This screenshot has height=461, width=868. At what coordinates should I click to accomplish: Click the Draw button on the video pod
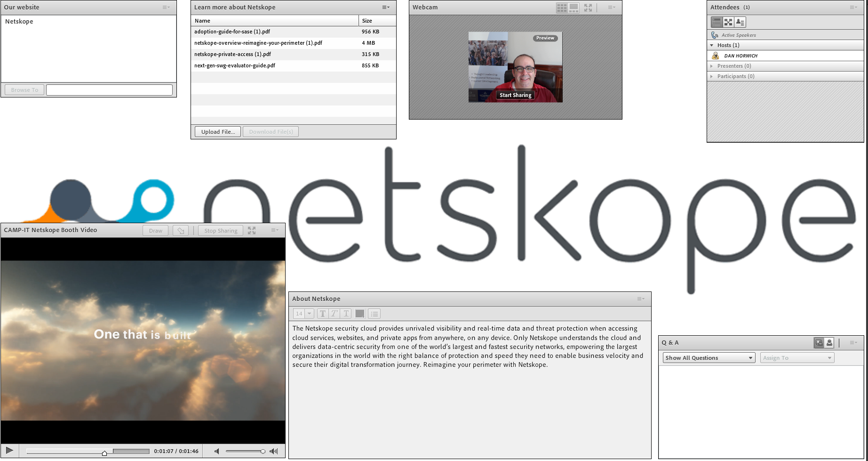click(x=156, y=231)
